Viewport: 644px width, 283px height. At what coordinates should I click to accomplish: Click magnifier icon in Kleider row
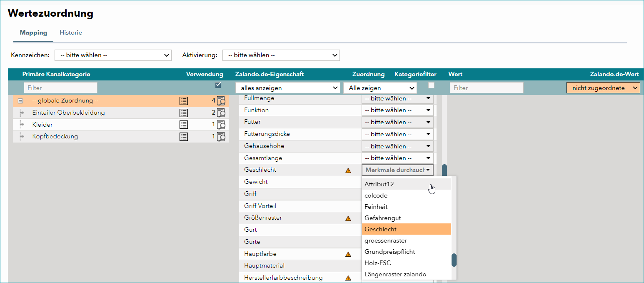[221, 125]
